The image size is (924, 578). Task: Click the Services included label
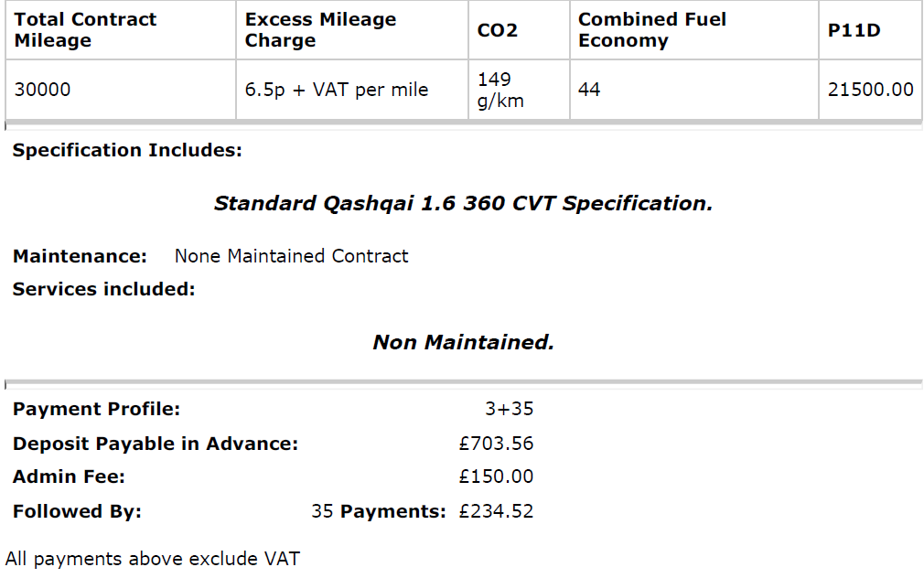pos(103,289)
